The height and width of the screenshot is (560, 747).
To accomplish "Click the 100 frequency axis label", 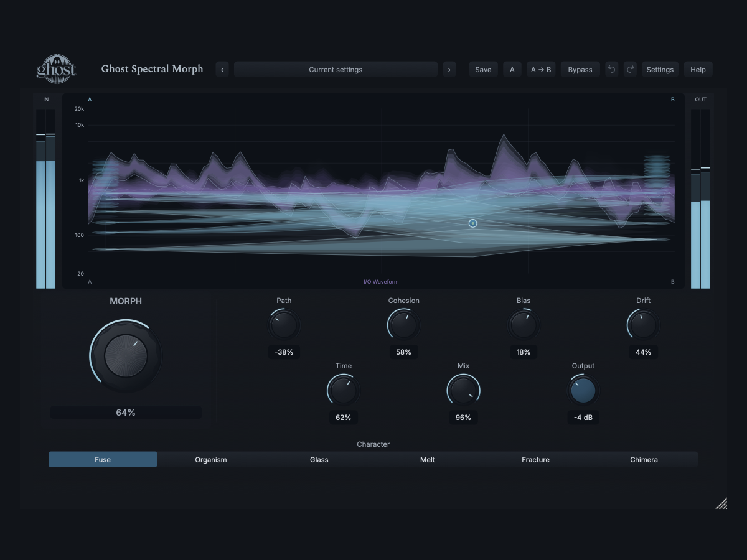I will [x=80, y=235].
